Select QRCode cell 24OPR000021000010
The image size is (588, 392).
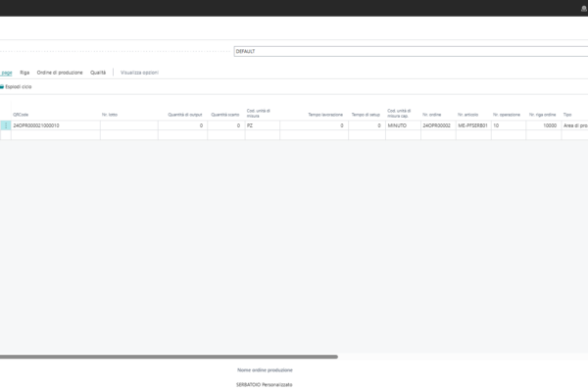[x=54, y=126]
